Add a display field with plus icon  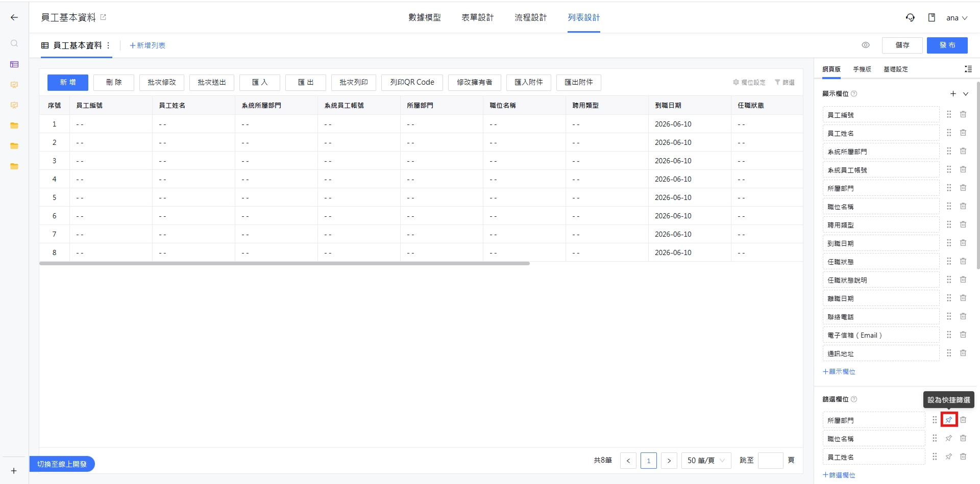(x=953, y=93)
